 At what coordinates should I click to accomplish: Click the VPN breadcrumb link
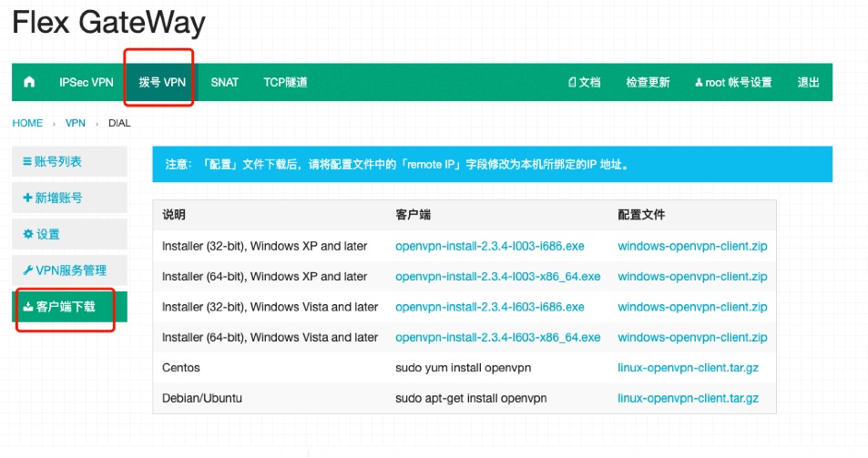point(76,123)
